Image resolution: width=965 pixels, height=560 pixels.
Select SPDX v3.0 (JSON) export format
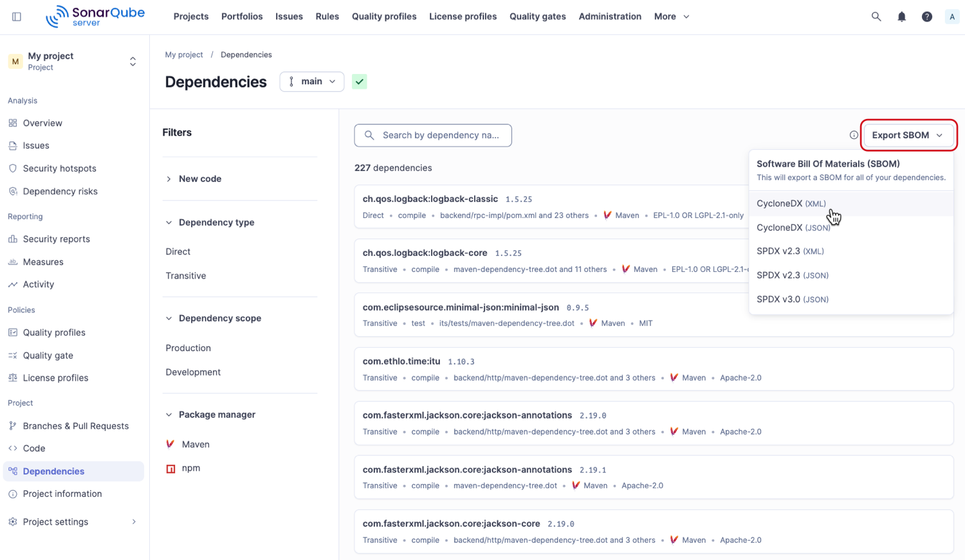click(851, 300)
